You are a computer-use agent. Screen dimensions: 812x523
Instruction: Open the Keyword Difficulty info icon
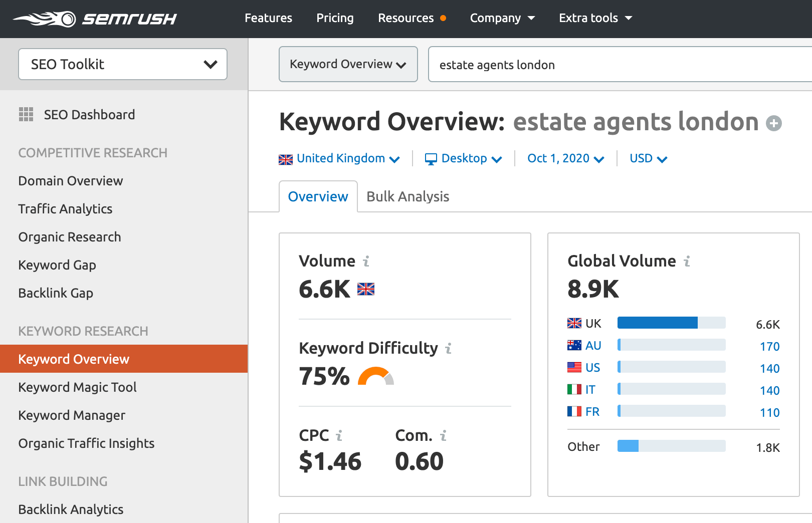pos(449,348)
